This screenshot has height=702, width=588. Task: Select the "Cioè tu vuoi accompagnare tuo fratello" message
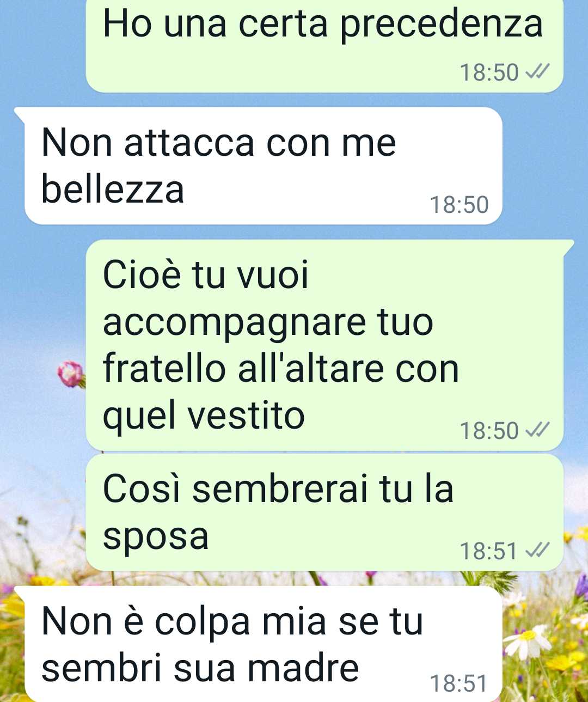pyautogui.click(x=324, y=345)
